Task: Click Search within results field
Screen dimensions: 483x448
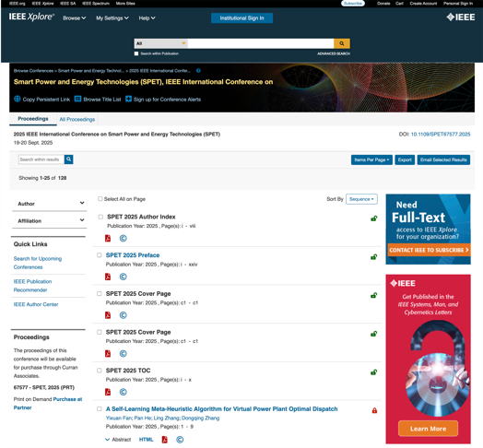Action: pyautogui.click(x=41, y=159)
